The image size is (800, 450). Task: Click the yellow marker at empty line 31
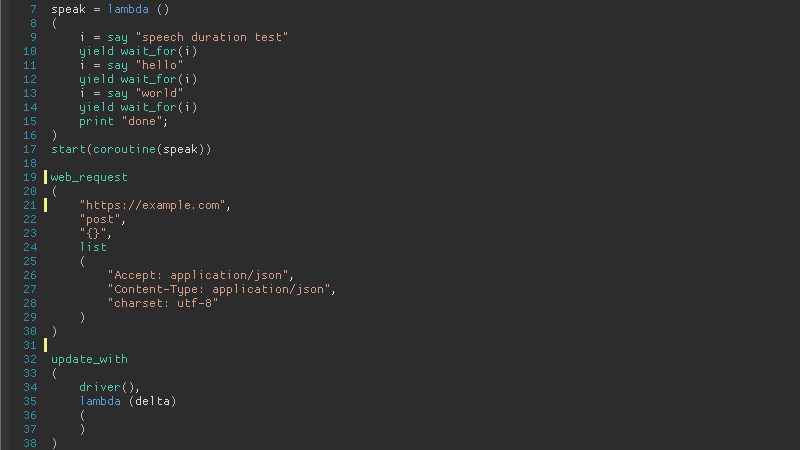(x=45, y=345)
